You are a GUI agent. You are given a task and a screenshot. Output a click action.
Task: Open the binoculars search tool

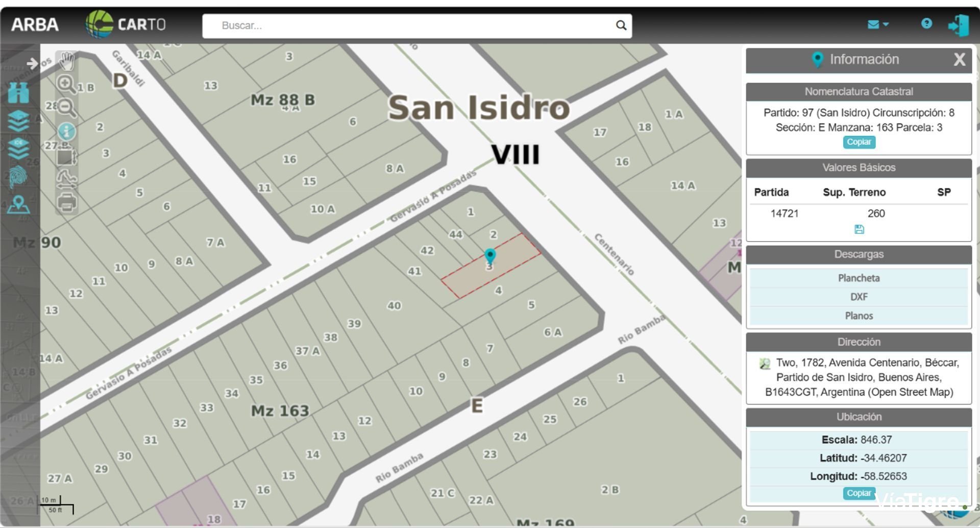pos(18,93)
